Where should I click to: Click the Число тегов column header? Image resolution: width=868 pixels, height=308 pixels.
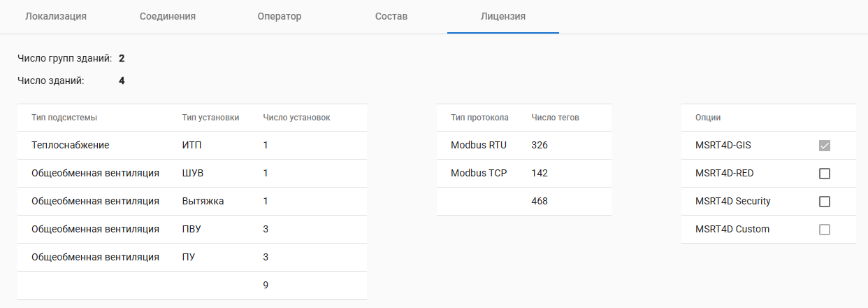pyautogui.click(x=555, y=118)
